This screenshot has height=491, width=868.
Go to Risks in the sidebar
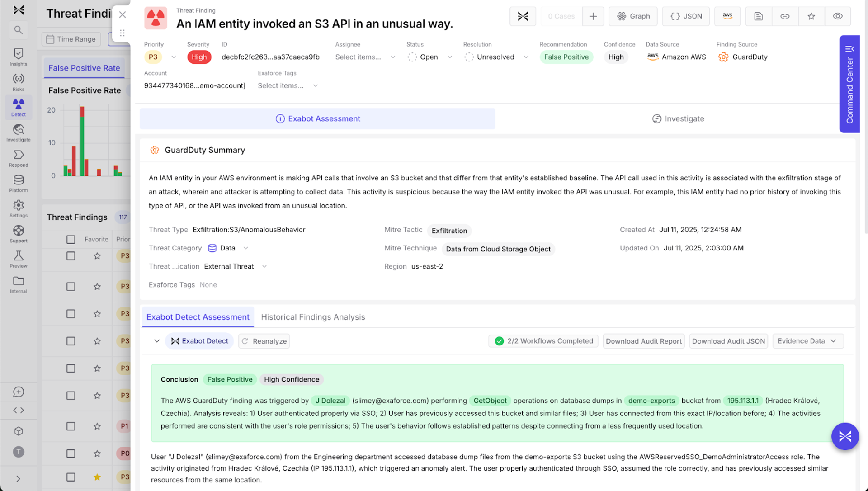click(19, 82)
